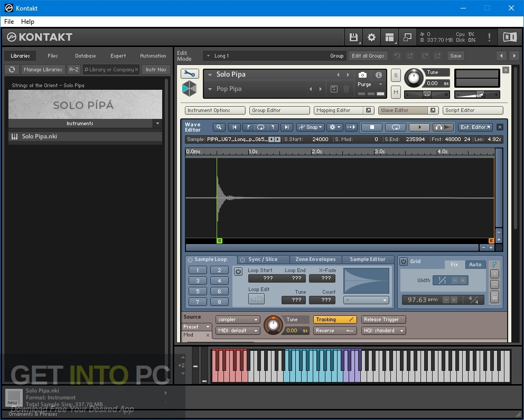
Task: Click the S solo button of the instrument
Action: click(x=396, y=75)
